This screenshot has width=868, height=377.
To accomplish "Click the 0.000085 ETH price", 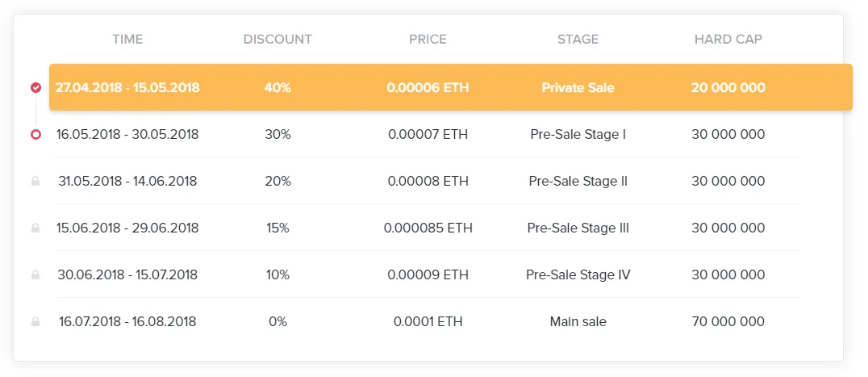I will coord(428,228).
